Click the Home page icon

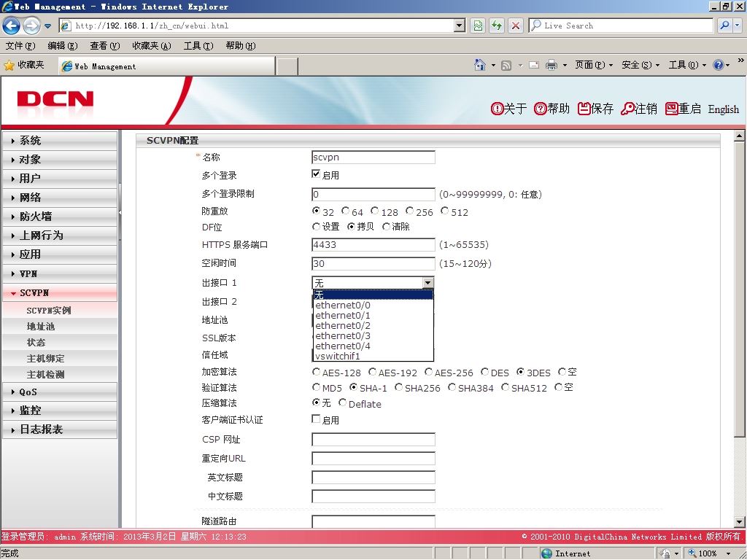[480, 65]
